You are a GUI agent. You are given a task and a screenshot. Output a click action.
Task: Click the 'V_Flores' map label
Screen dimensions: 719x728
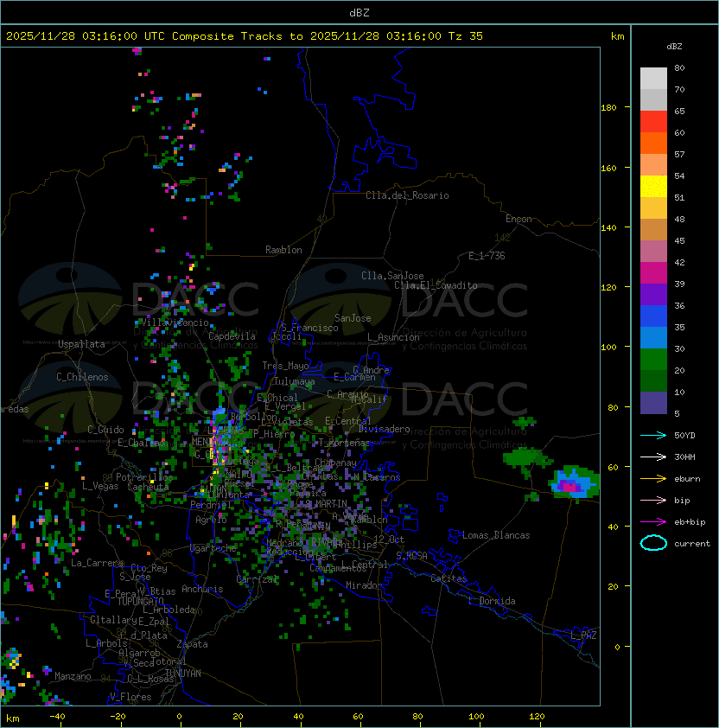[130, 697]
